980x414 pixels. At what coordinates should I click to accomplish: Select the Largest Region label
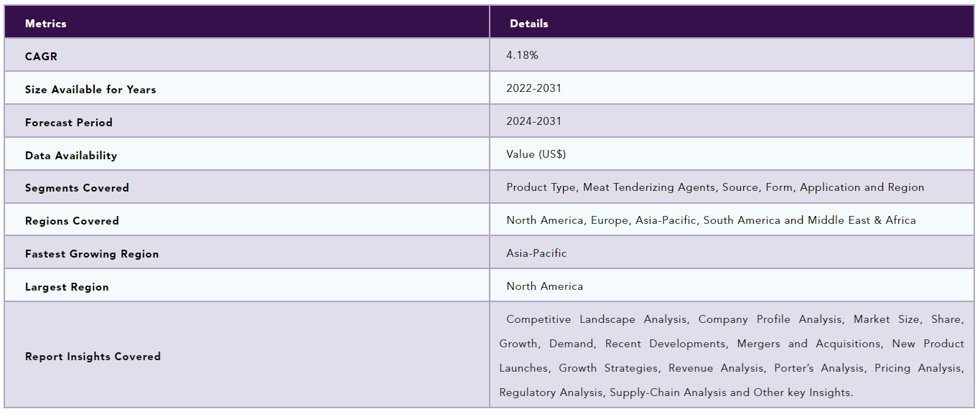pos(67,287)
